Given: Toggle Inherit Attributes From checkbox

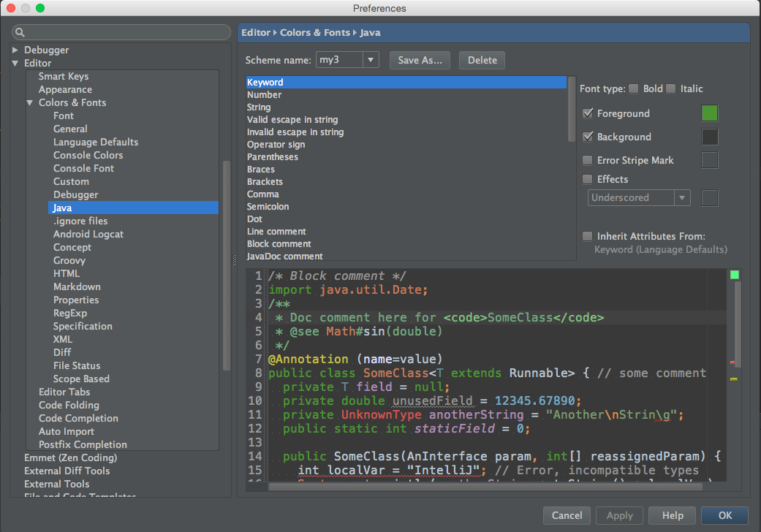Looking at the screenshot, I should click(x=588, y=236).
